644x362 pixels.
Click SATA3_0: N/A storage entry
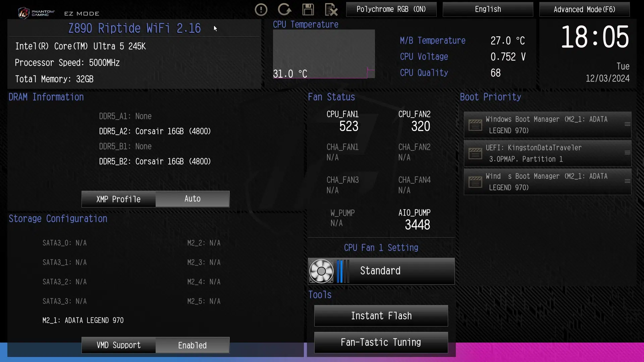coord(64,243)
